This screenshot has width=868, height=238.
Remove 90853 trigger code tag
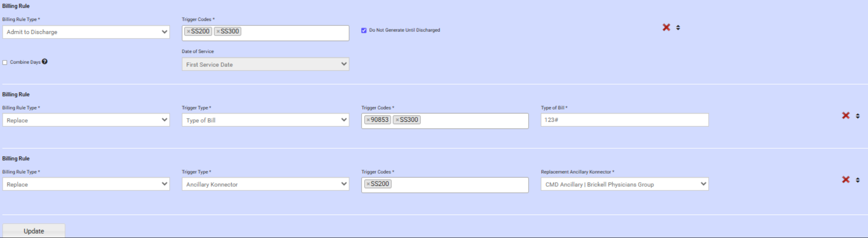[368, 120]
